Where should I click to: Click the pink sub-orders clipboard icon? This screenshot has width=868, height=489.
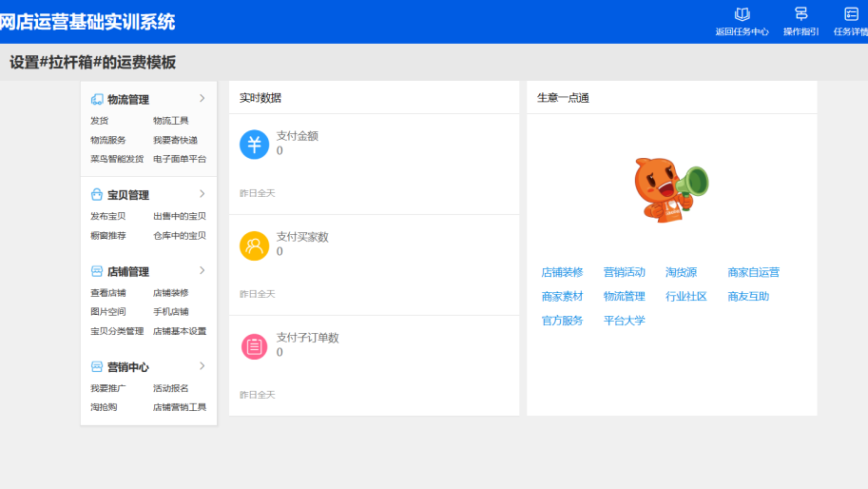click(254, 346)
